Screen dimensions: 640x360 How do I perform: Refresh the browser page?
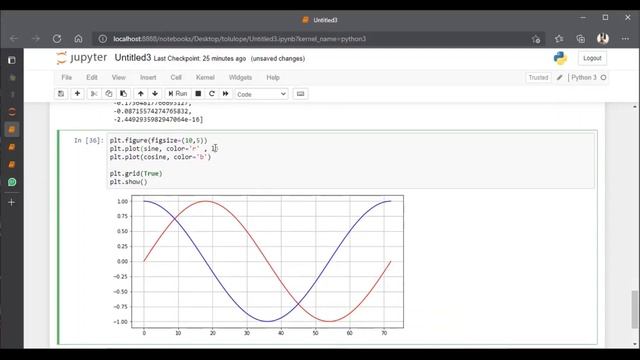(x=57, y=39)
